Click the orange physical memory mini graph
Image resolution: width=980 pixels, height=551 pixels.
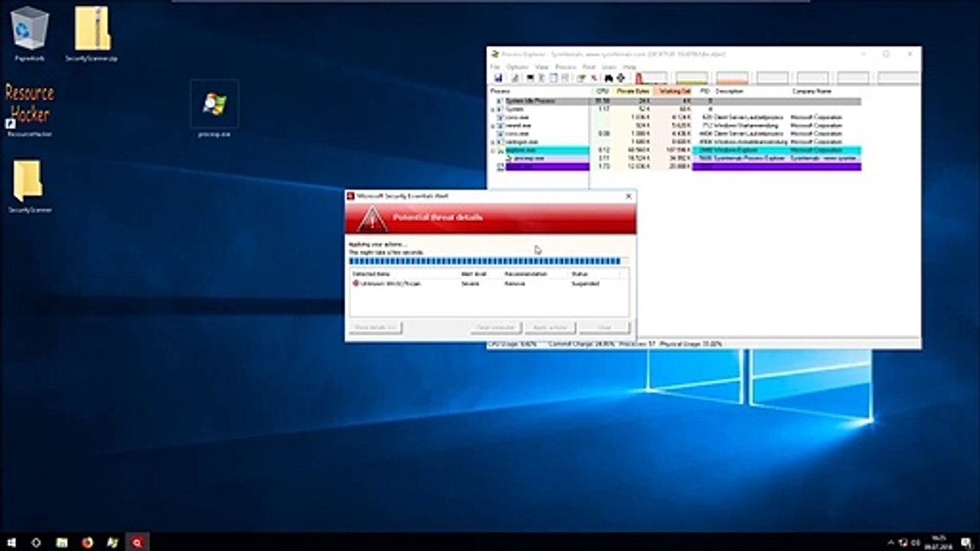click(x=732, y=77)
